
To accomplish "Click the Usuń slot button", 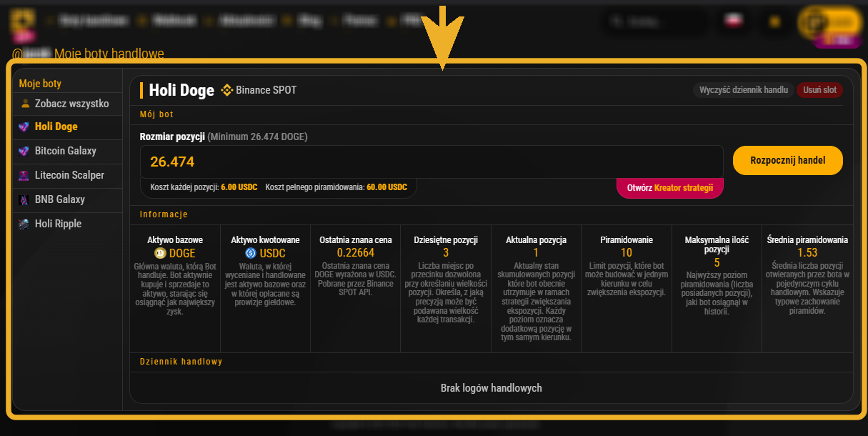I will pyautogui.click(x=820, y=90).
